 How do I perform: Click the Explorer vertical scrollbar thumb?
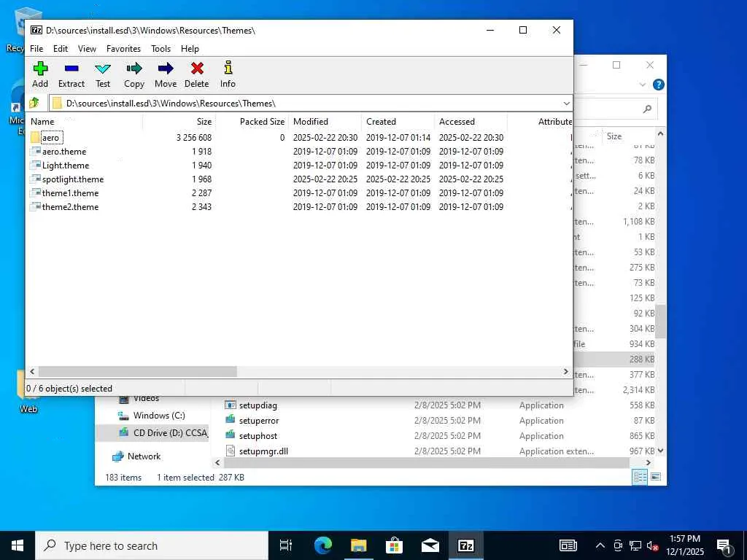tap(660, 321)
